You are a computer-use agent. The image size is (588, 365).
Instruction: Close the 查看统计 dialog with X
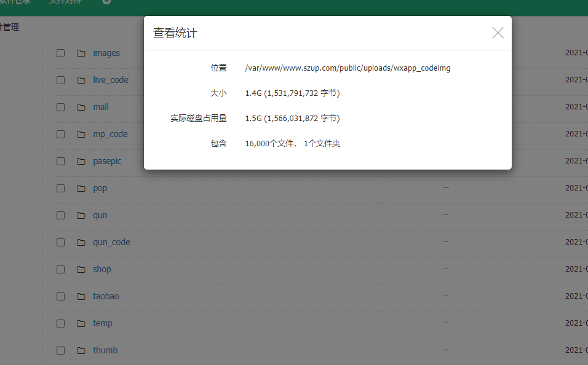(x=498, y=33)
